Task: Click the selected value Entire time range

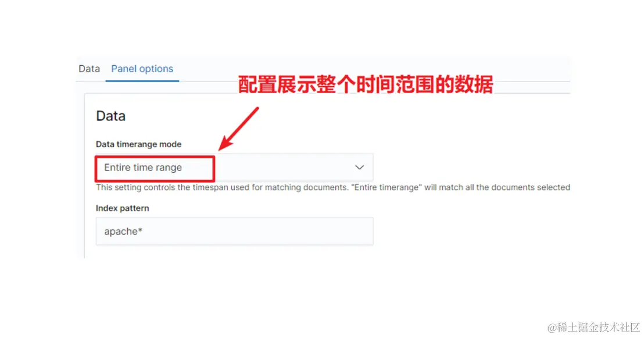Action: pos(143,168)
